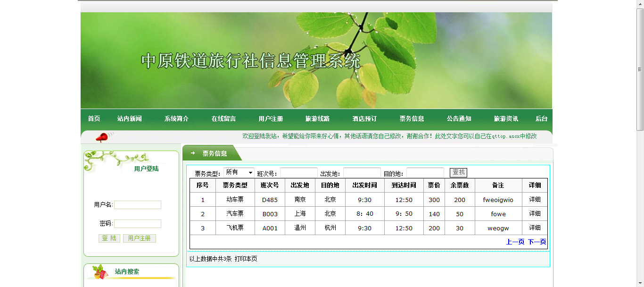644x287 pixels.
Task: Click the browser scroll up arrow
Action: click(640, 4)
